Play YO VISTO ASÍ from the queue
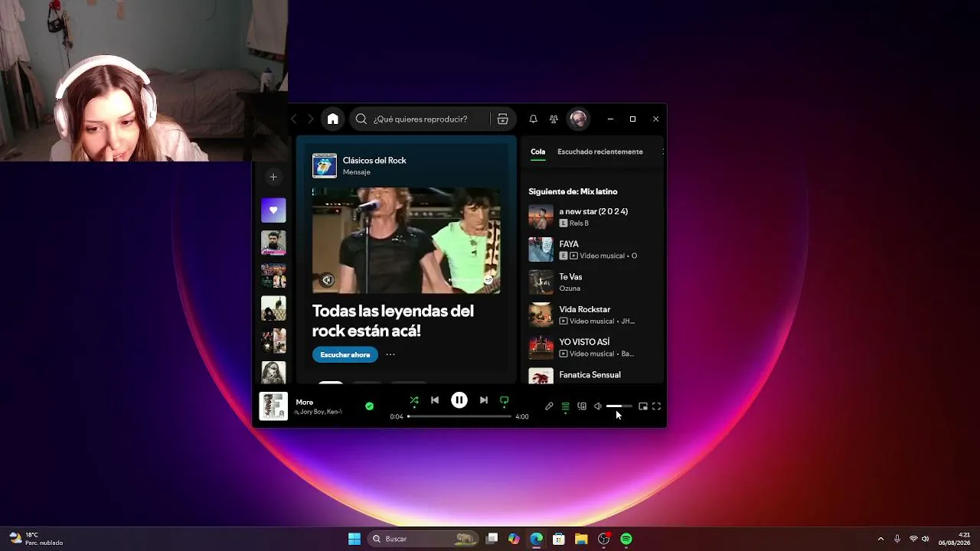Screen dimensions: 980x551 point(593,347)
